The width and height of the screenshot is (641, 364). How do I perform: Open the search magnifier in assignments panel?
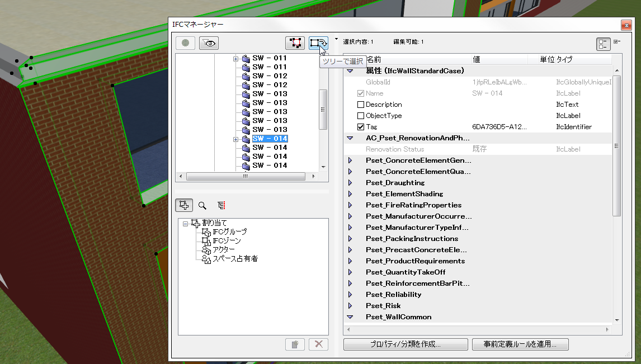pos(202,205)
